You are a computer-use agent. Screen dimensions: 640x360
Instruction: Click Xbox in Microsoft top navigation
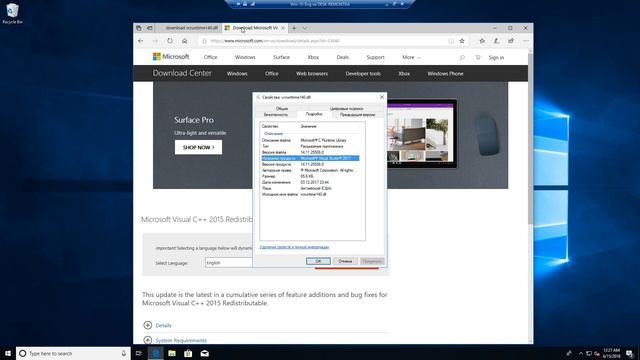[x=313, y=57]
